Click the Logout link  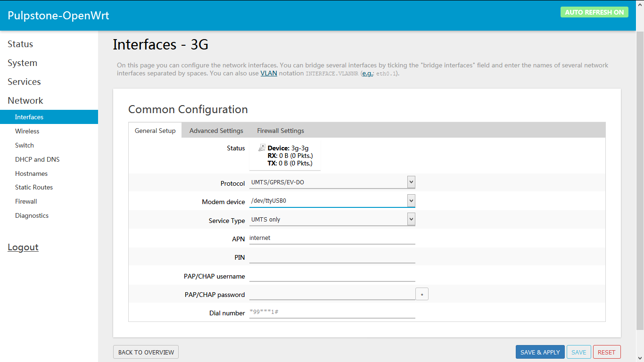[23, 247]
